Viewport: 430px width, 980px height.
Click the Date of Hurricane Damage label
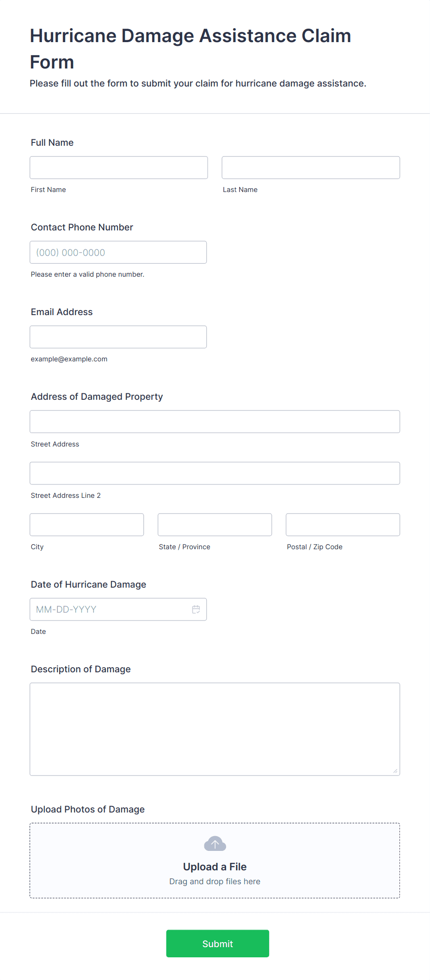[88, 584]
